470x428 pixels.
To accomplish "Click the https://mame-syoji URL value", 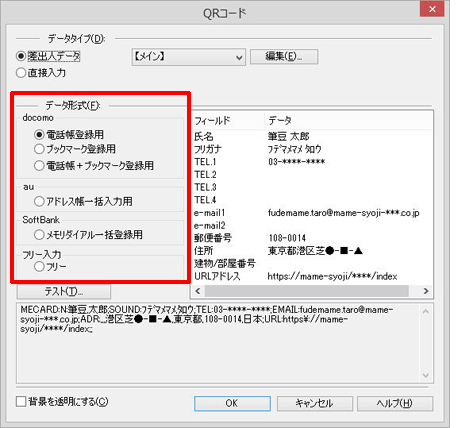I will coord(332,276).
